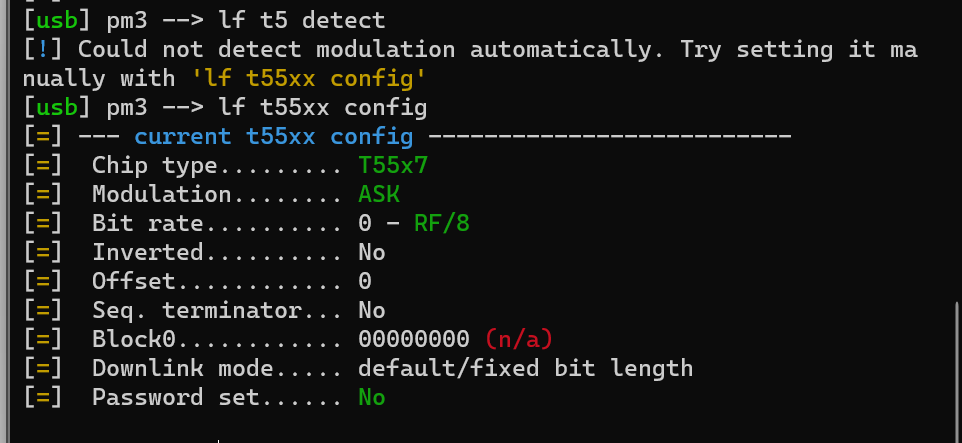Click the 'lf t55xx config' typed command

click(x=323, y=107)
